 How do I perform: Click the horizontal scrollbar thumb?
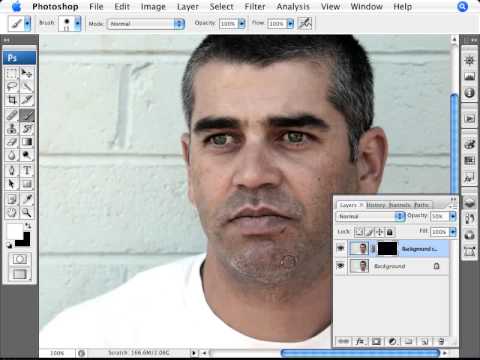[x=360, y=352]
